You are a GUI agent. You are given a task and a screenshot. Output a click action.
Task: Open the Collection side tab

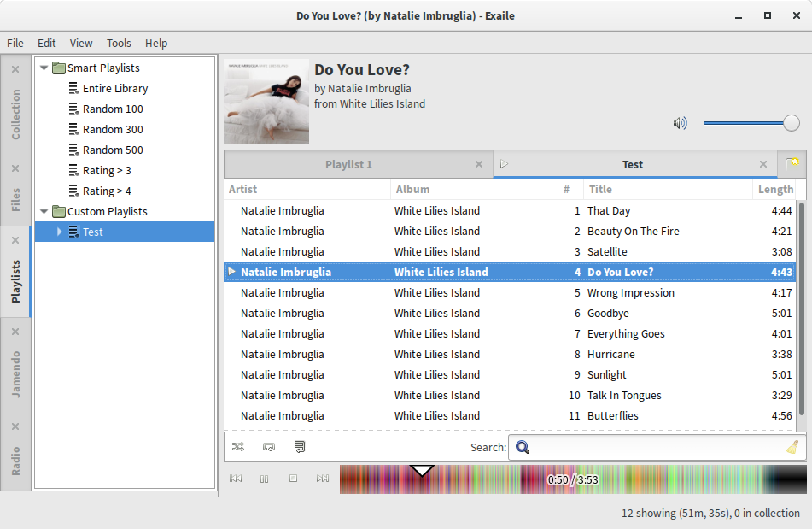(x=16, y=114)
